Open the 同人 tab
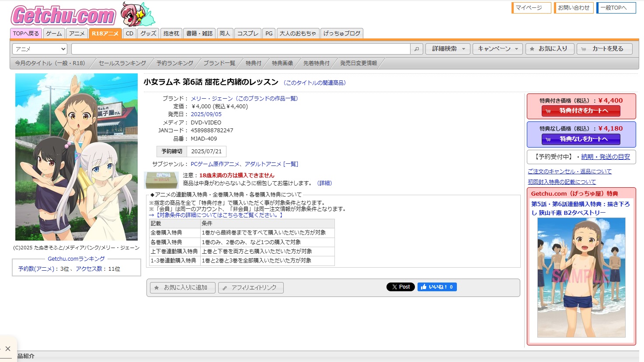 tap(225, 34)
